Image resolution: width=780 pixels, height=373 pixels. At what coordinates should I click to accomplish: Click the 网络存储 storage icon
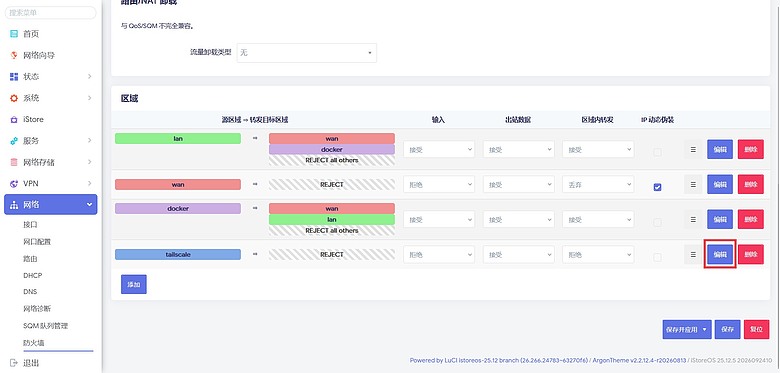click(14, 162)
